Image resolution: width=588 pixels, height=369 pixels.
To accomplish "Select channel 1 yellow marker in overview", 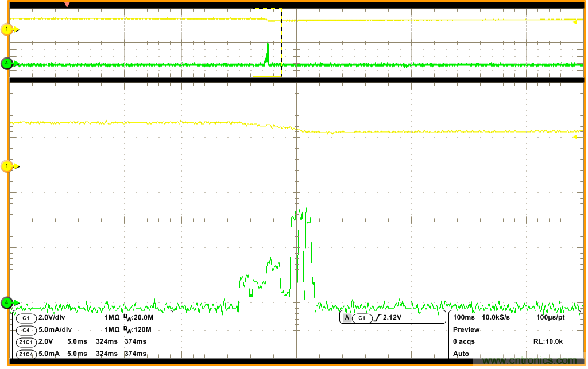I will coord(7,29).
